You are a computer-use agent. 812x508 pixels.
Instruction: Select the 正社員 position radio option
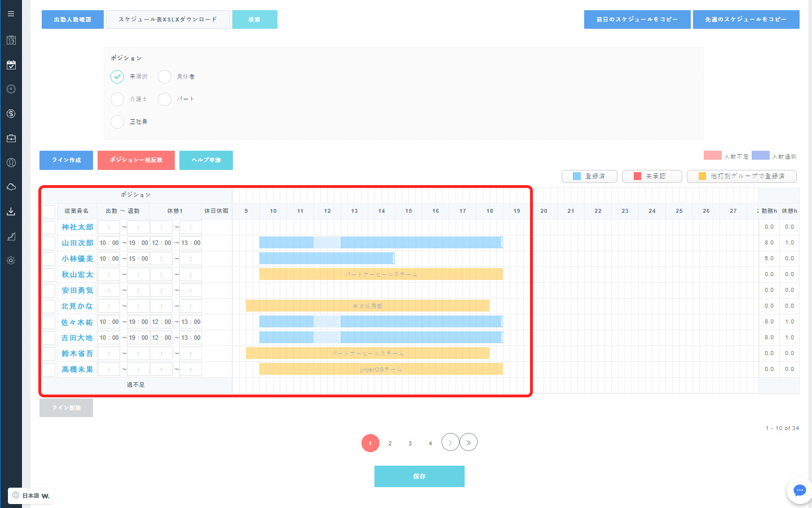click(x=117, y=122)
